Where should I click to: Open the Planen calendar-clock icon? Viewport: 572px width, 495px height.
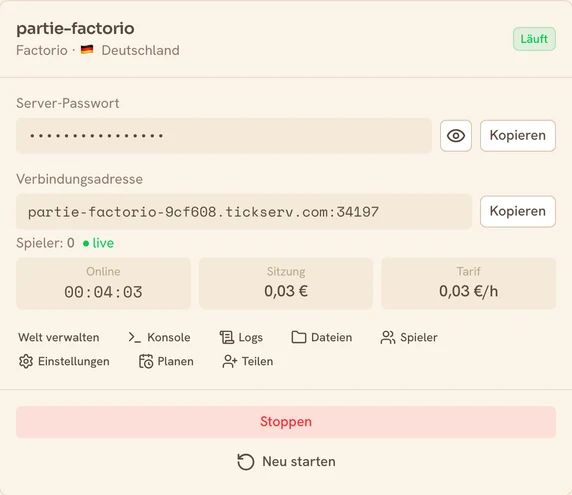146,361
